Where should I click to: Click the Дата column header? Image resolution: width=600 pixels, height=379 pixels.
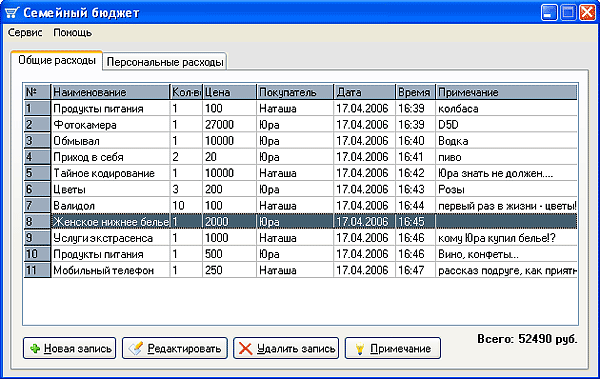tap(365, 92)
